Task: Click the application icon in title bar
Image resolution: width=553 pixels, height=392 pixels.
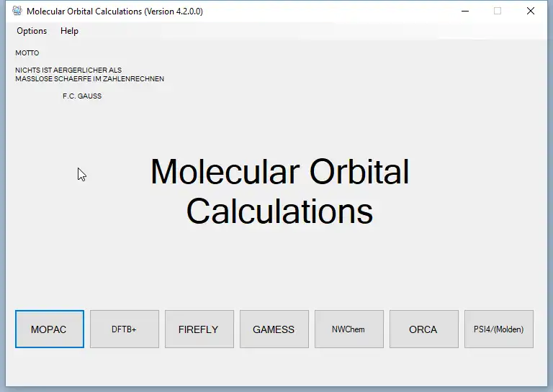Action: (17, 11)
